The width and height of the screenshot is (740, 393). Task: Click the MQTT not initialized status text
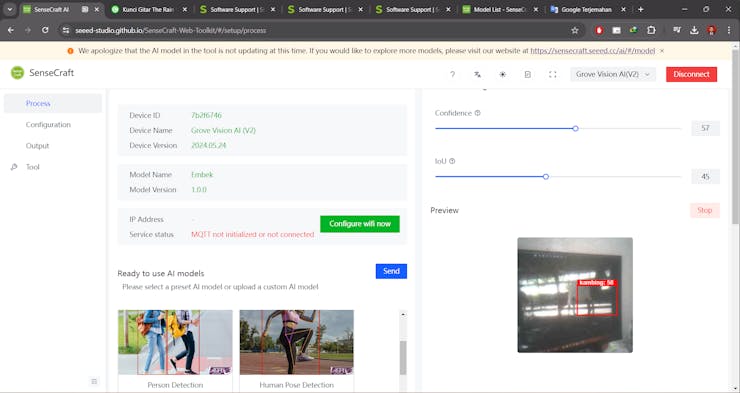pyautogui.click(x=252, y=234)
